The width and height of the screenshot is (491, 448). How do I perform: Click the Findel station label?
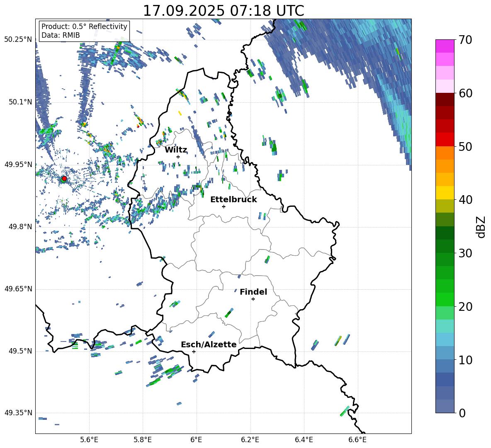(x=253, y=292)
